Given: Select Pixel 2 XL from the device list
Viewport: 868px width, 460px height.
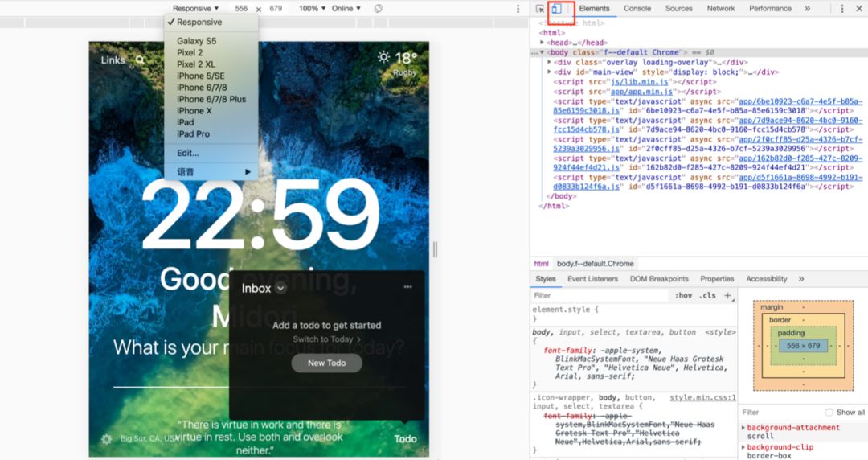Looking at the screenshot, I should pyautogui.click(x=196, y=64).
